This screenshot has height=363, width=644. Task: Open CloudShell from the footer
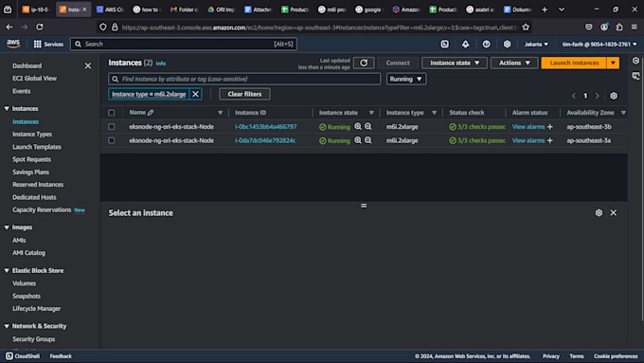point(22,356)
